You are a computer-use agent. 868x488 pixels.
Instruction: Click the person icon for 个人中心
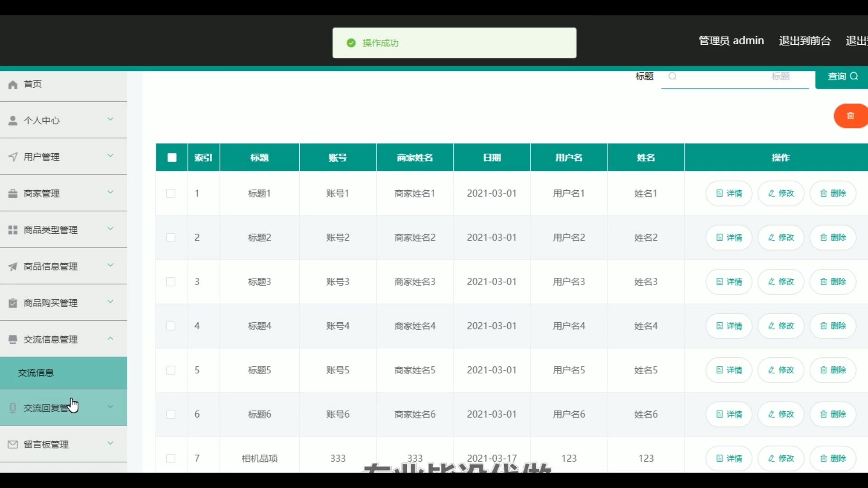click(x=13, y=121)
